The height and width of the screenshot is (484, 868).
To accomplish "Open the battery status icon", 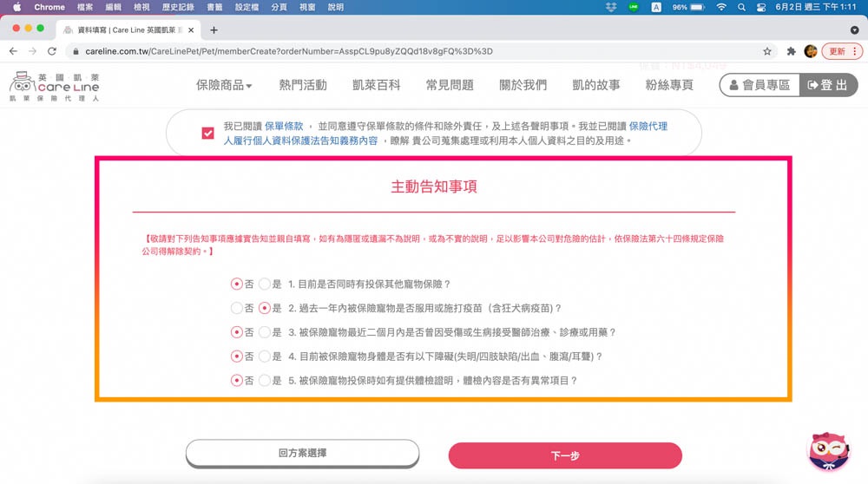I will tap(697, 7).
